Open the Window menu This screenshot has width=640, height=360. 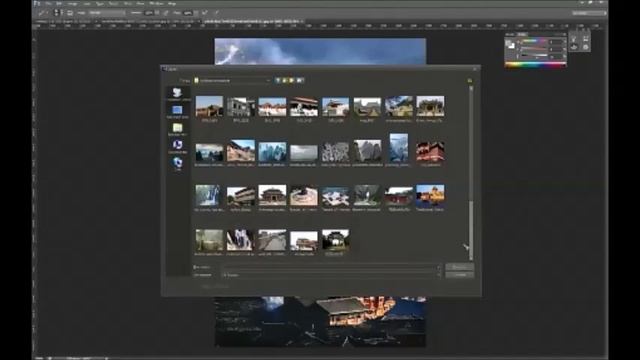click(156, 3)
